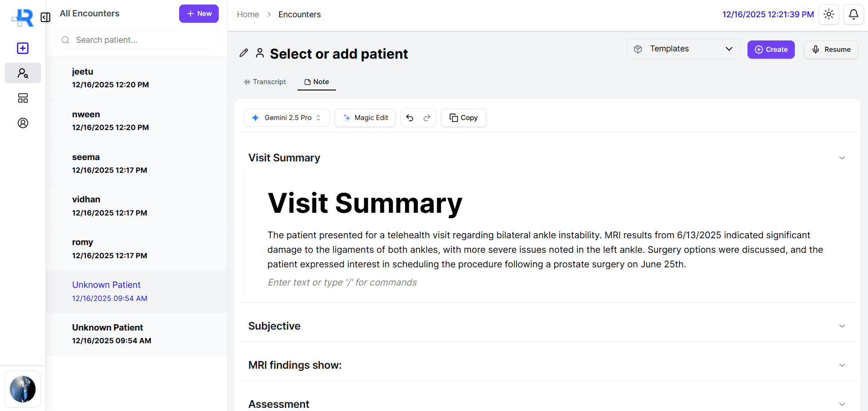This screenshot has width=868, height=411.
Task: Edit patient name with the pencil icon
Action: click(x=244, y=53)
